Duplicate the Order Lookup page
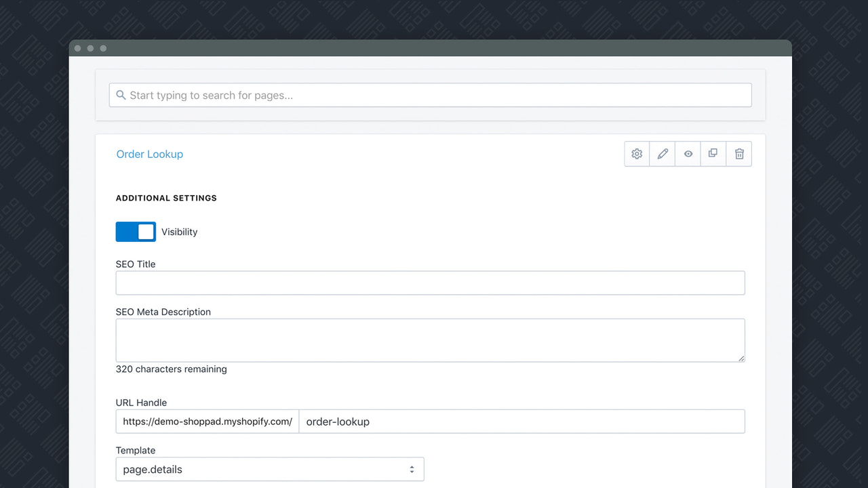Screen dimensions: 868x488 (x=713, y=154)
